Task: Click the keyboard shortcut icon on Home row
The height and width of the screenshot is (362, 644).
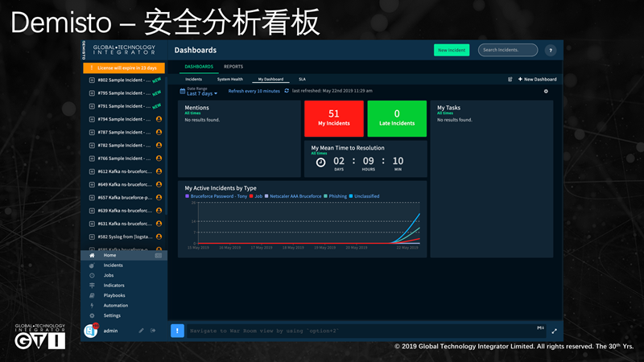Action: [x=158, y=255]
